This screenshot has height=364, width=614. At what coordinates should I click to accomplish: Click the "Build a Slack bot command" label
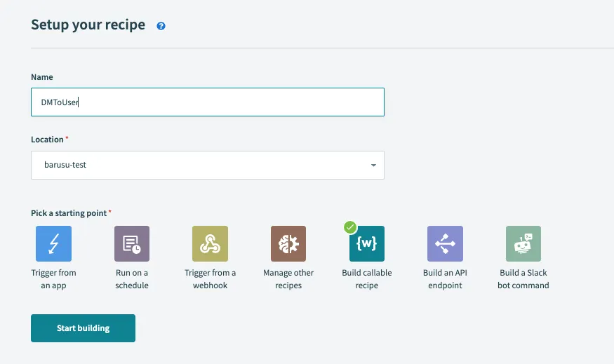(x=523, y=279)
